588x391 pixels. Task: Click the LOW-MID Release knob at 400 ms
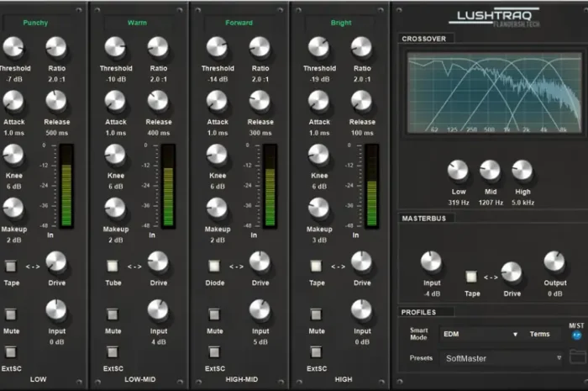(158, 101)
